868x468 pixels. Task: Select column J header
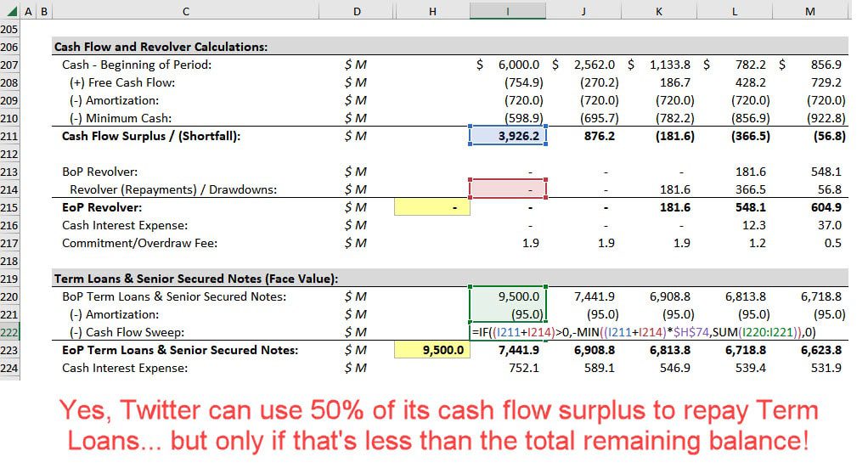pyautogui.click(x=583, y=11)
